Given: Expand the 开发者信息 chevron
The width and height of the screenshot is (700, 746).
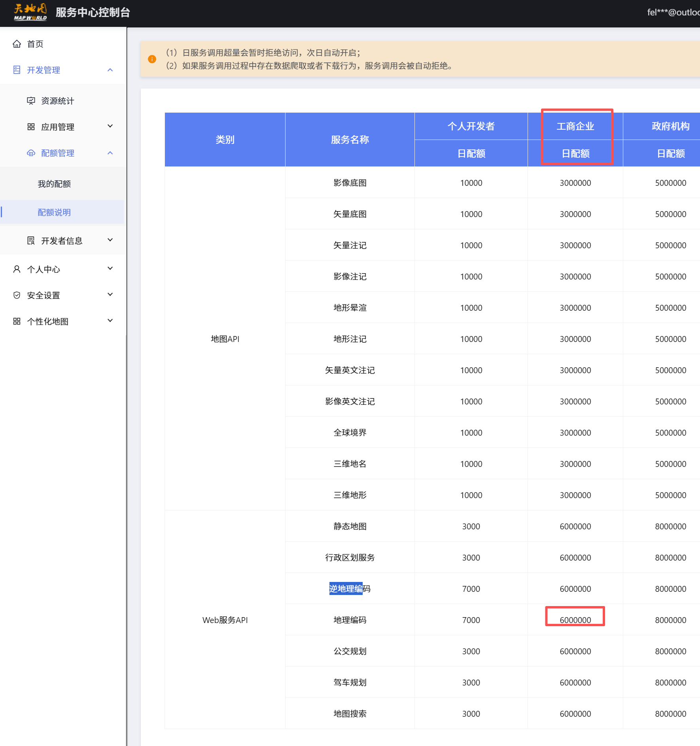Looking at the screenshot, I should point(110,240).
